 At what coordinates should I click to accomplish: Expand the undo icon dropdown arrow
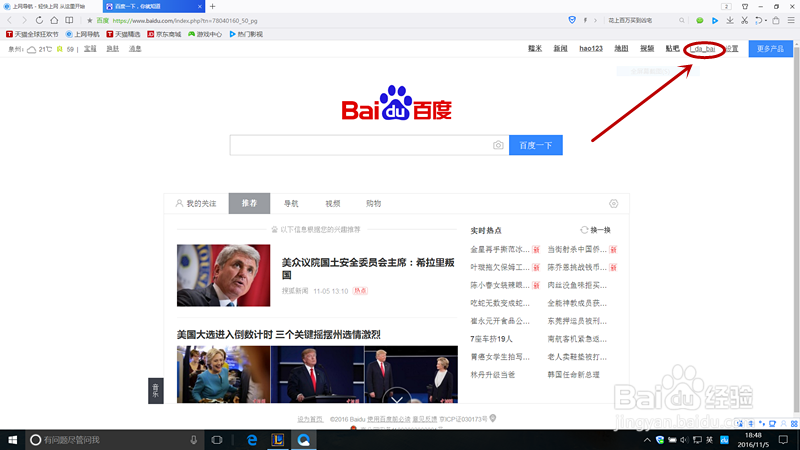[766, 21]
